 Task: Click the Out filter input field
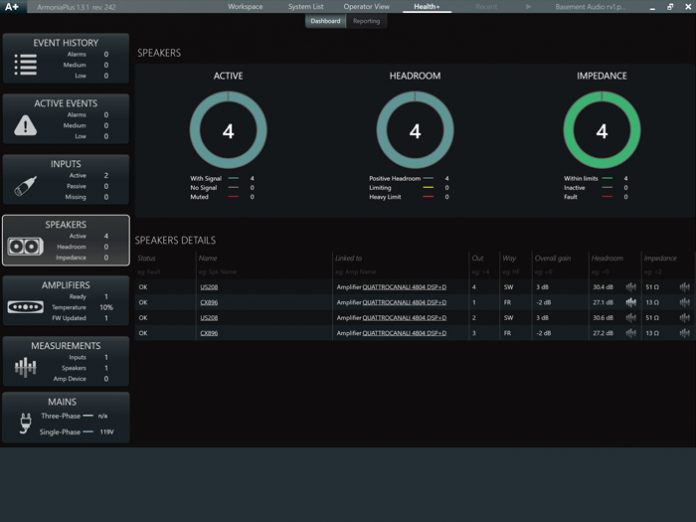click(483, 272)
